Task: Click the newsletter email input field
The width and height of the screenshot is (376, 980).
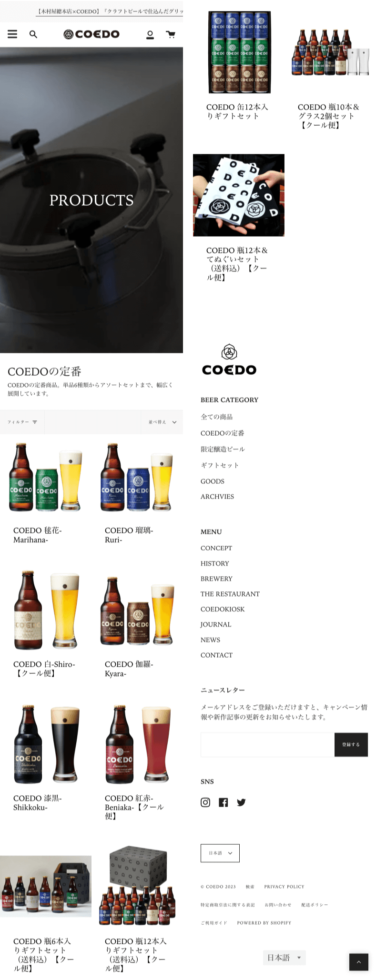Action: [x=267, y=744]
